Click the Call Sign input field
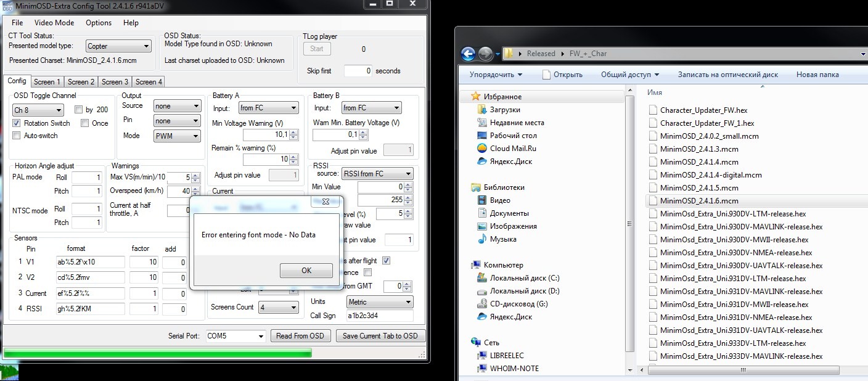The image size is (868, 381). coord(379,316)
